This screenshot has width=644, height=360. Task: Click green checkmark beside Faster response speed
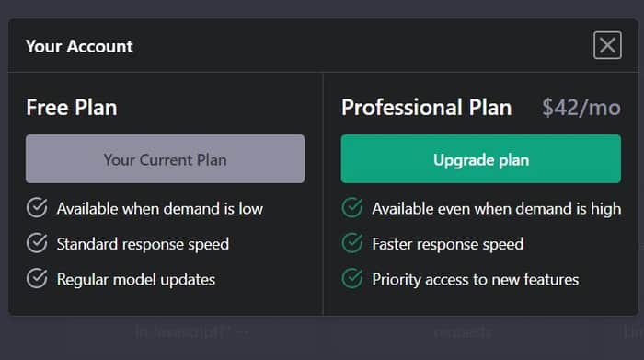352,243
